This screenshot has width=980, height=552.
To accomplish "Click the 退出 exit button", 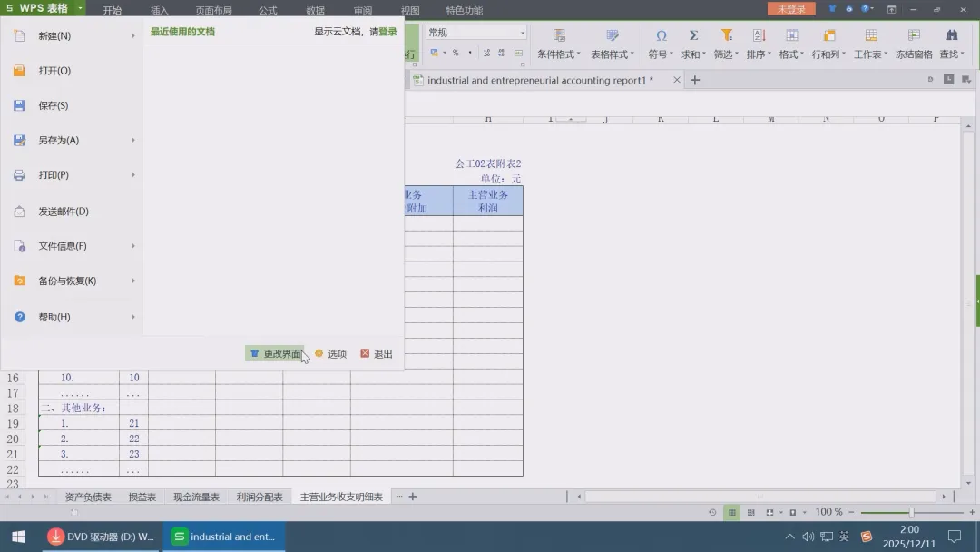I will pos(377,354).
